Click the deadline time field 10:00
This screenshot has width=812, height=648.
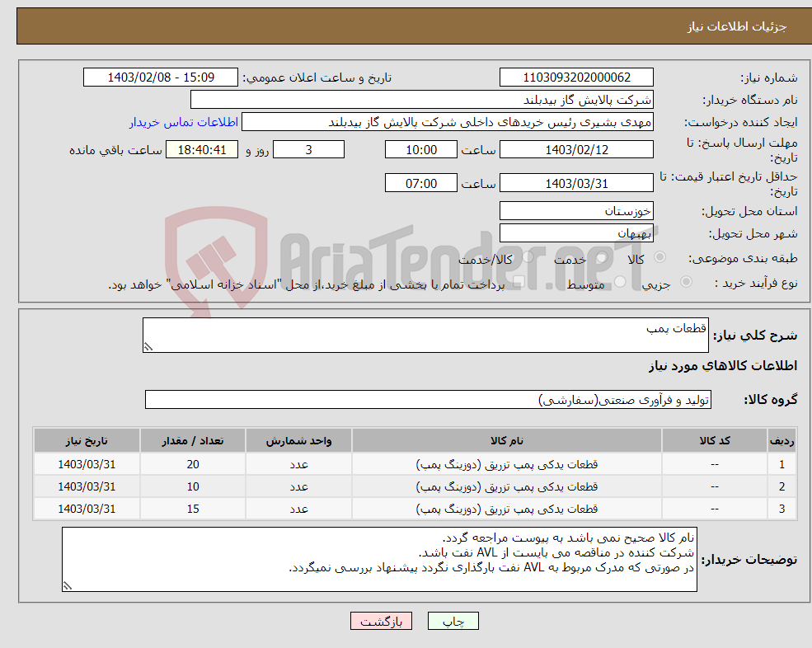pyautogui.click(x=421, y=150)
